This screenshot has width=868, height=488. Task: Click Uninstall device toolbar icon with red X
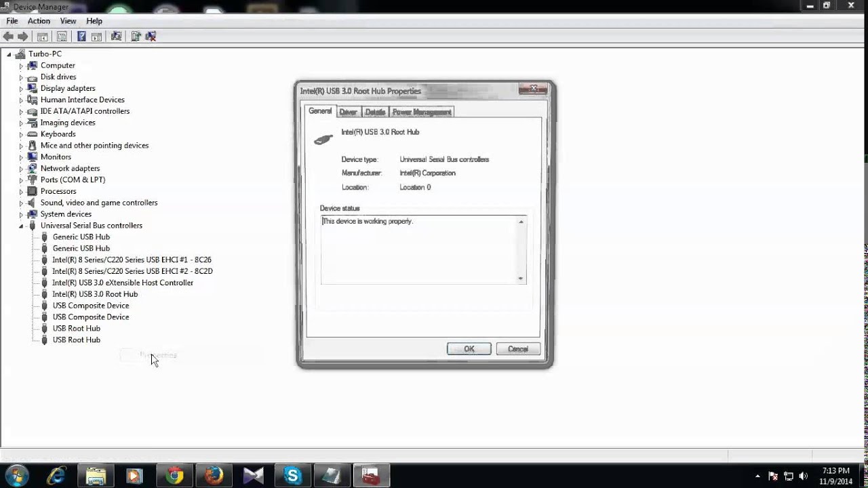151,37
